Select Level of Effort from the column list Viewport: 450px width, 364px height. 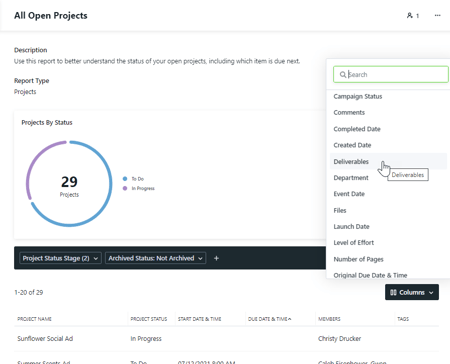pos(353,242)
